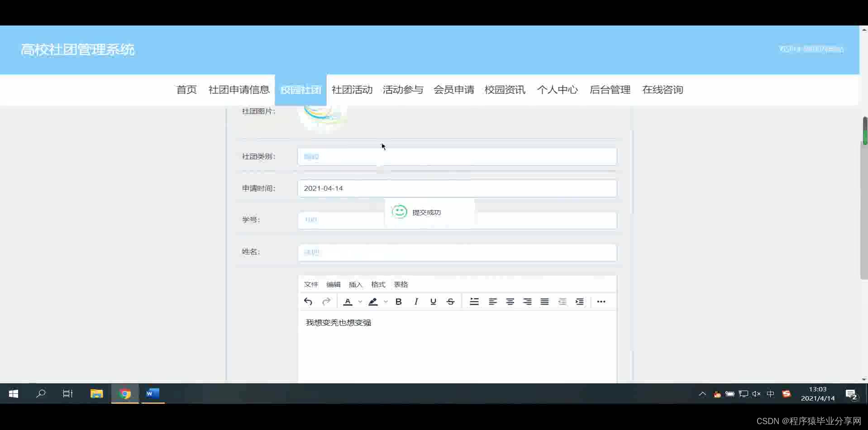
Task: Click the 姓名 input field
Action: click(457, 252)
